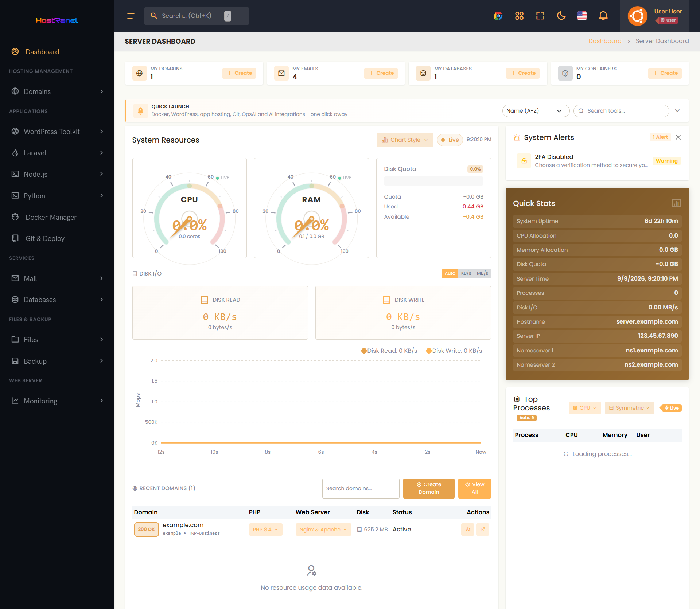Expand the Quick Launch section chevron
The height and width of the screenshot is (609, 700).
pyautogui.click(x=677, y=111)
